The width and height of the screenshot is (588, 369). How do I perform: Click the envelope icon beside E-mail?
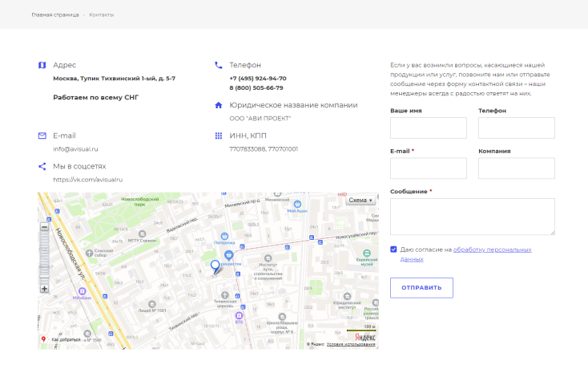42,136
